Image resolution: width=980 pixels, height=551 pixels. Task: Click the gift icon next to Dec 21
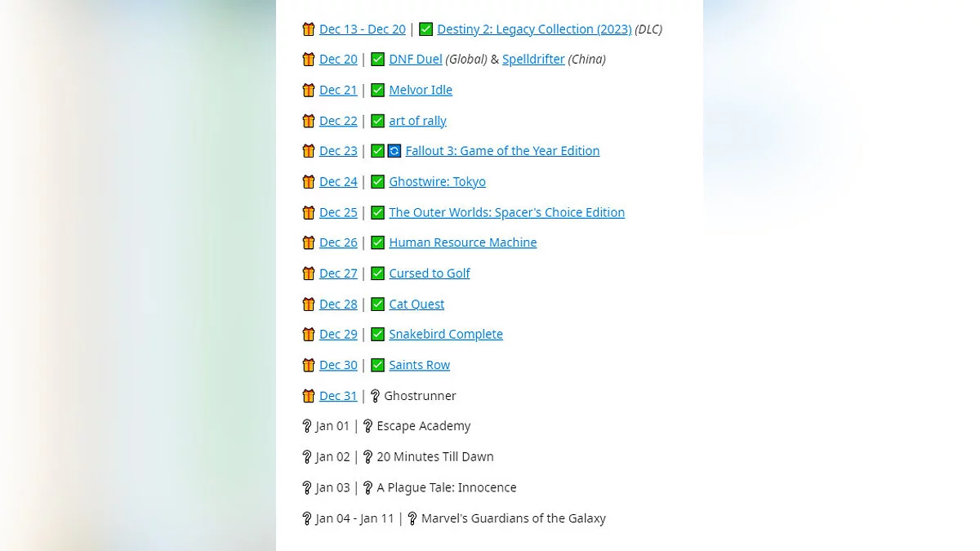click(x=309, y=91)
